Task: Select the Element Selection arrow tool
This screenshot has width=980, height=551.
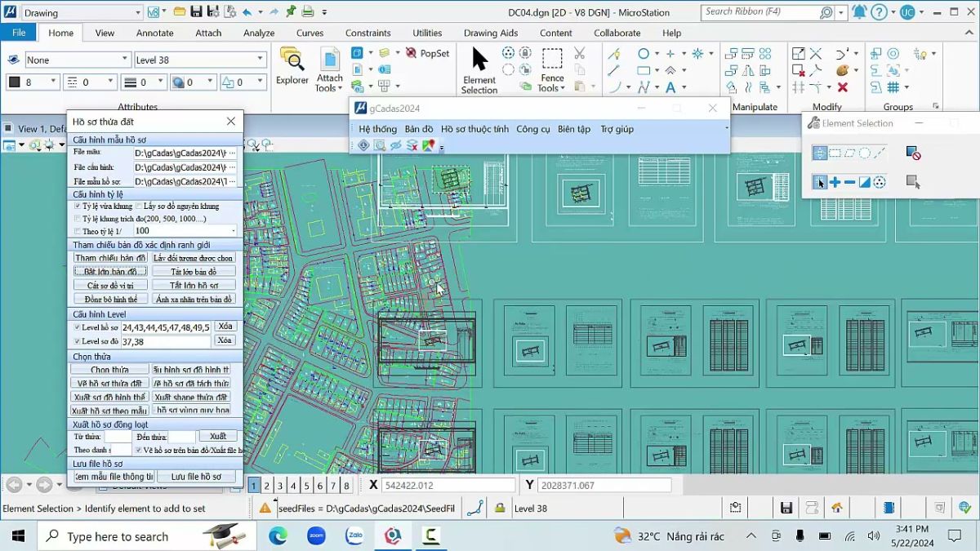Action: coord(479,70)
